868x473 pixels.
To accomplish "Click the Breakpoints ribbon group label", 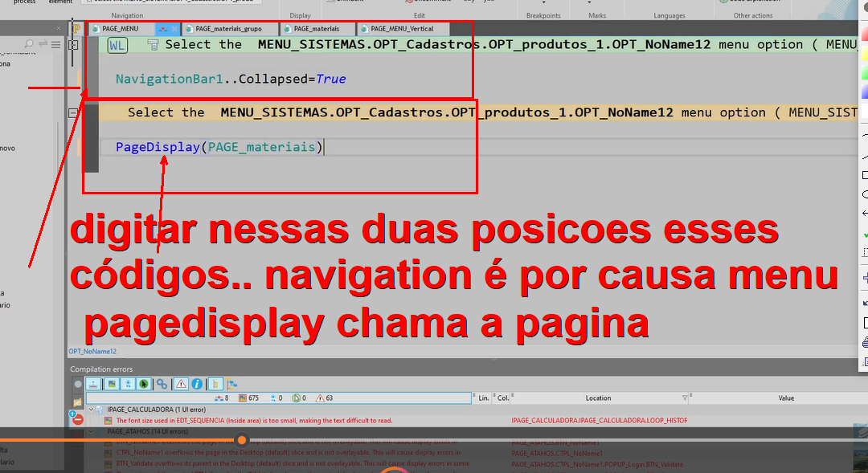I will coord(543,15).
